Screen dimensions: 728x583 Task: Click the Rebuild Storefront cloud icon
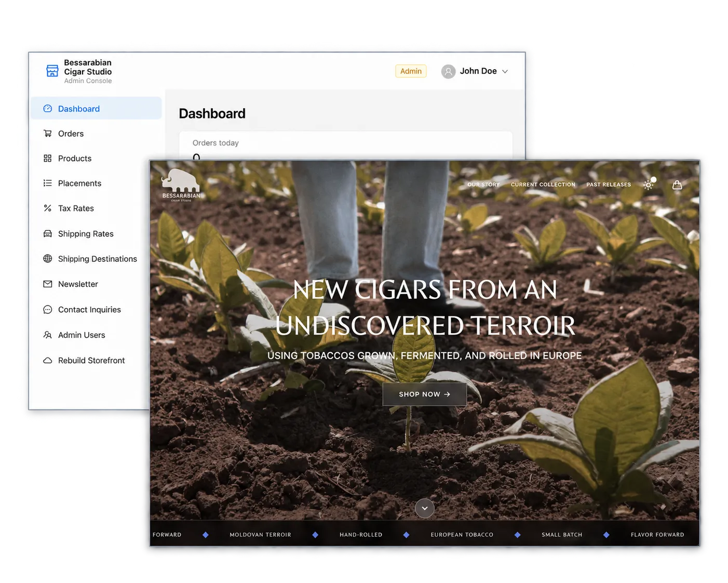pyautogui.click(x=48, y=361)
